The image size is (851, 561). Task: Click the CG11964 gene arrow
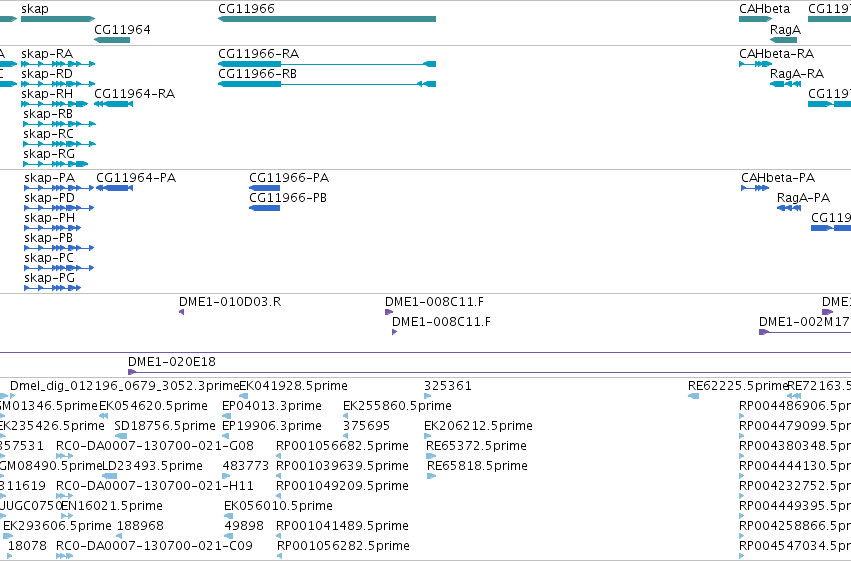click(x=112, y=40)
